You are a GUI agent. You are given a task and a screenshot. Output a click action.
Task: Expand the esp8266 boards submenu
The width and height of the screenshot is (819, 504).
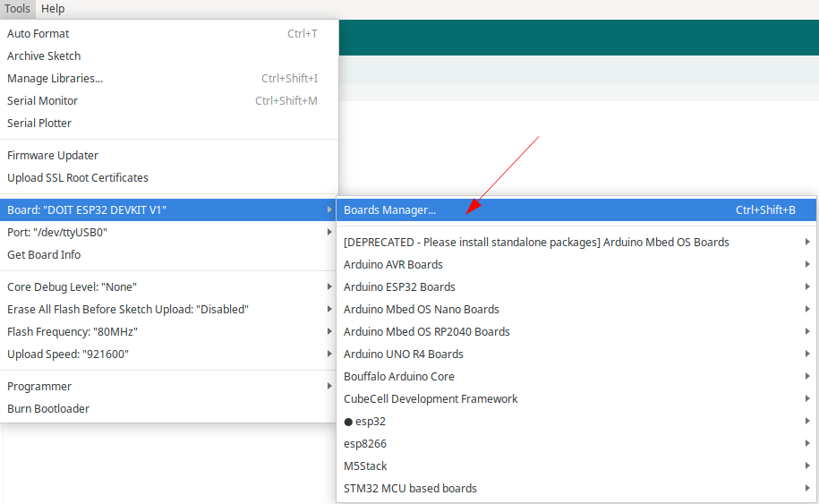(x=576, y=444)
